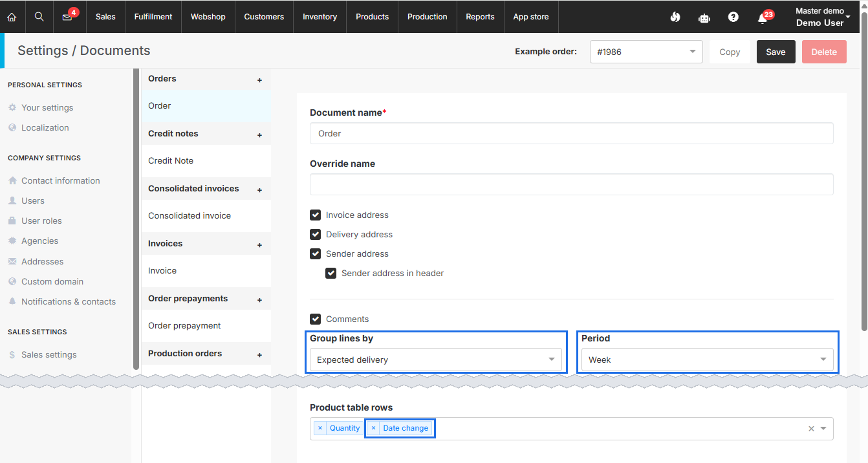
Task: Open the Reports menu
Action: point(480,17)
